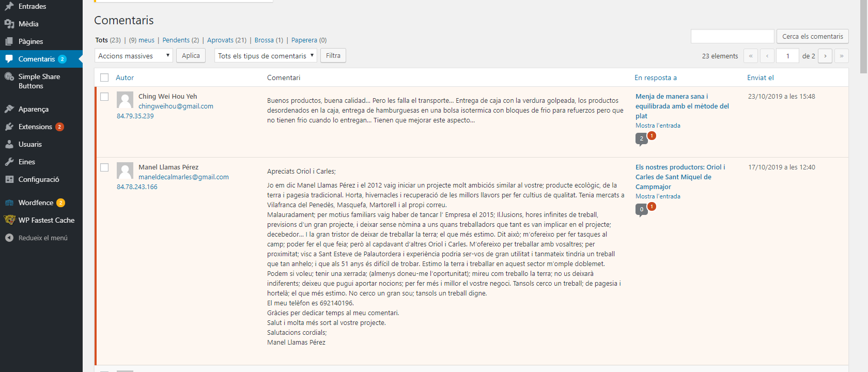Filter by Pendents (2) comments
The height and width of the screenshot is (372, 868).
180,40
